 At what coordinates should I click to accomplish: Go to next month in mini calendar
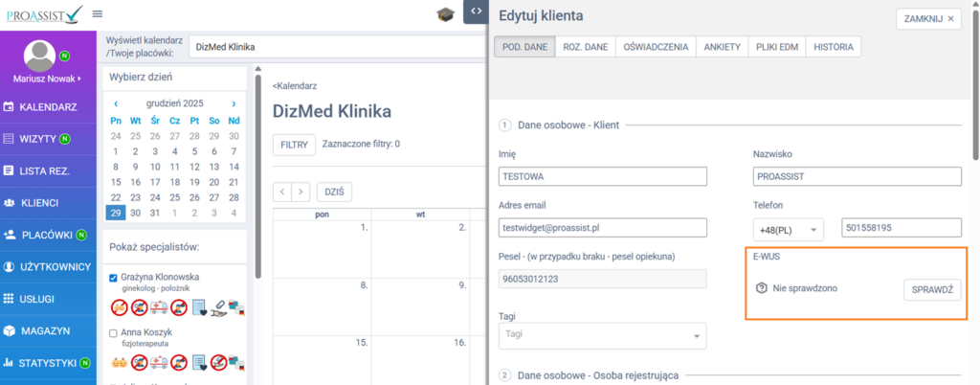(234, 103)
